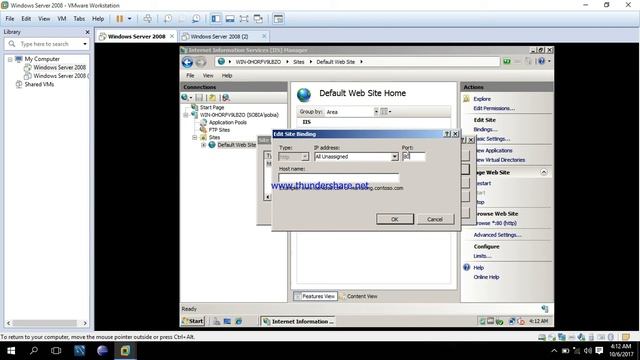Screen dimensions: 640x360
Task: Open the IP address All Unassigned dropdown
Action: point(395,157)
